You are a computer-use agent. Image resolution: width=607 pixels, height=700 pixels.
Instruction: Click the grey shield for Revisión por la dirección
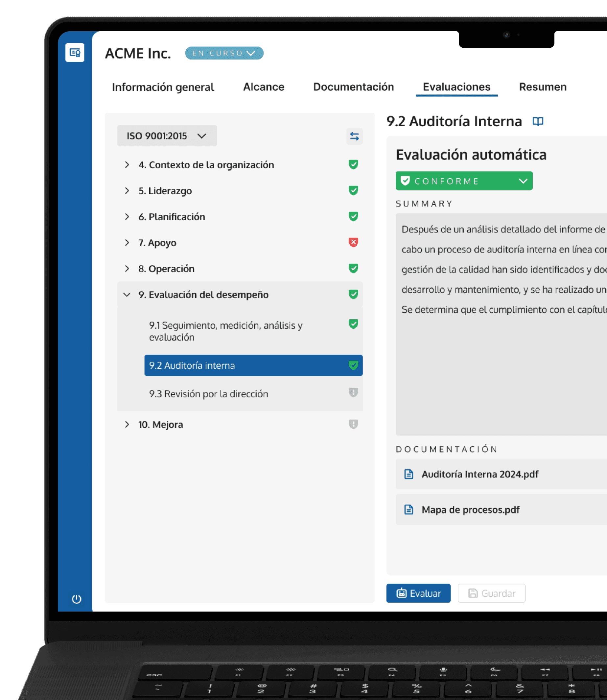click(x=353, y=393)
